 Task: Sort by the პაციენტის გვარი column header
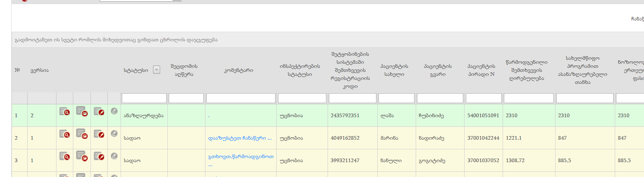(438, 70)
